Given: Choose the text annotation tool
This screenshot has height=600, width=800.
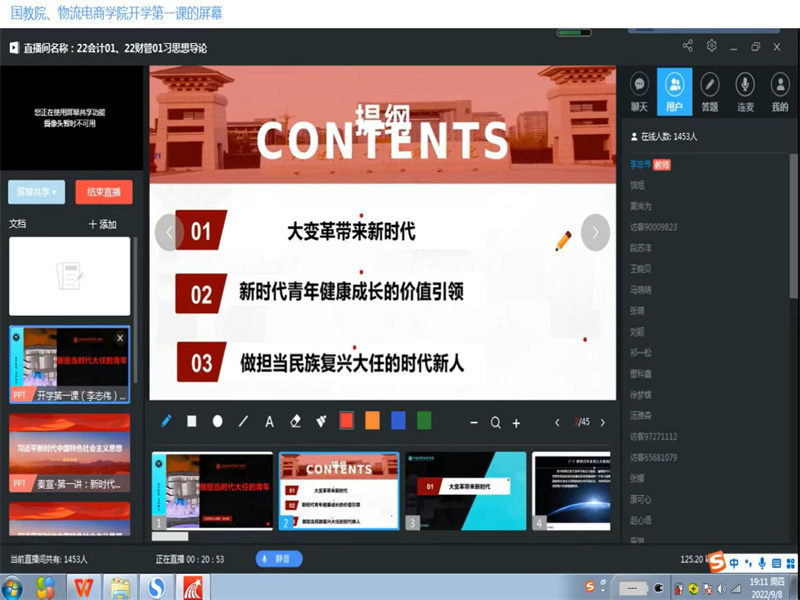Looking at the screenshot, I should tap(269, 422).
